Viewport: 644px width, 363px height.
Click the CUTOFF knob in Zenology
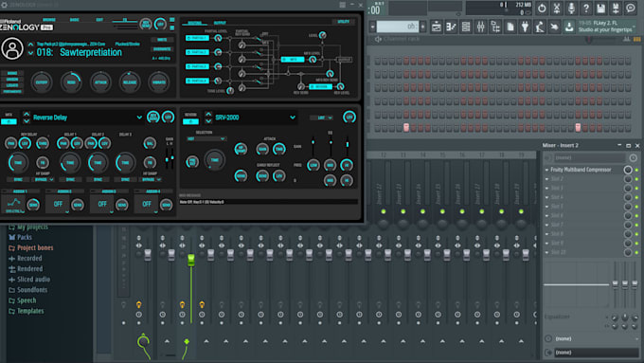tap(42, 82)
